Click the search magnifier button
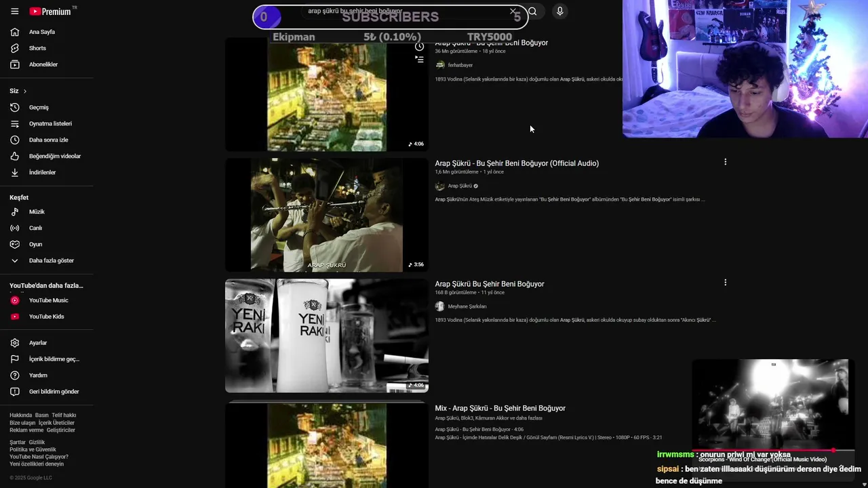This screenshot has width=868, height=488. 533,12
